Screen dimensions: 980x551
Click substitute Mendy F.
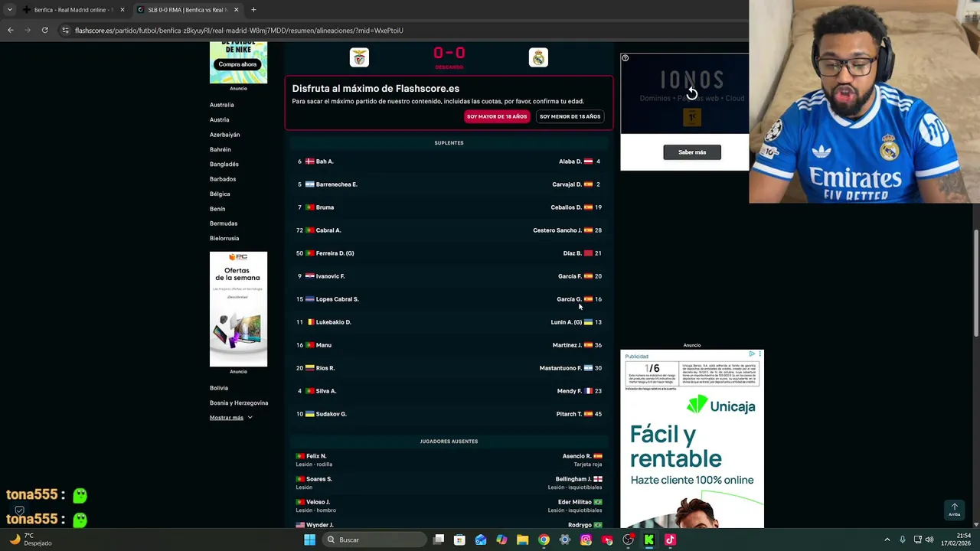pyautogui.click(x=570, y=391)
